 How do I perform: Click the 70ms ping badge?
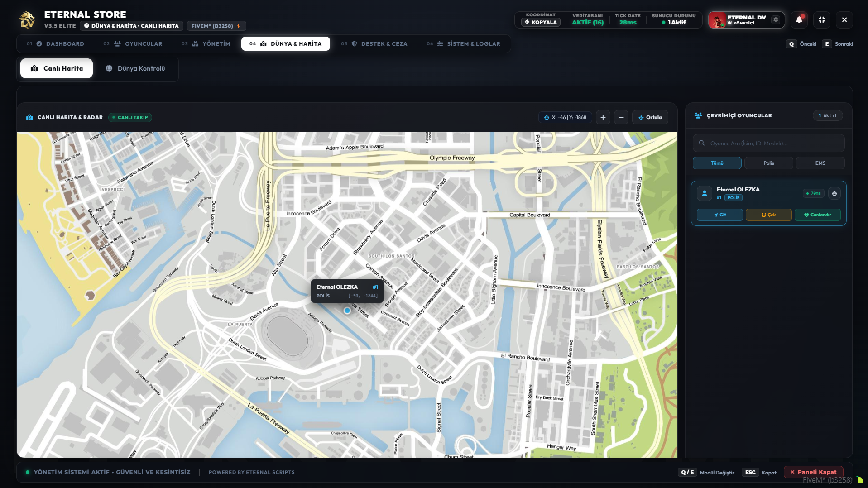click(814, 194)
